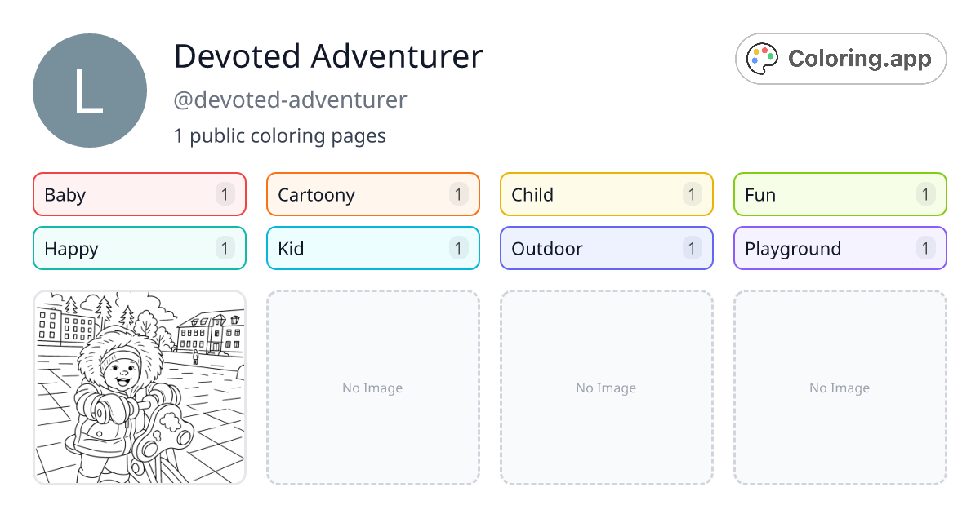980x514 pixels.
Task: Click the first No Image placeholder
Action: [x=372, y=388]
